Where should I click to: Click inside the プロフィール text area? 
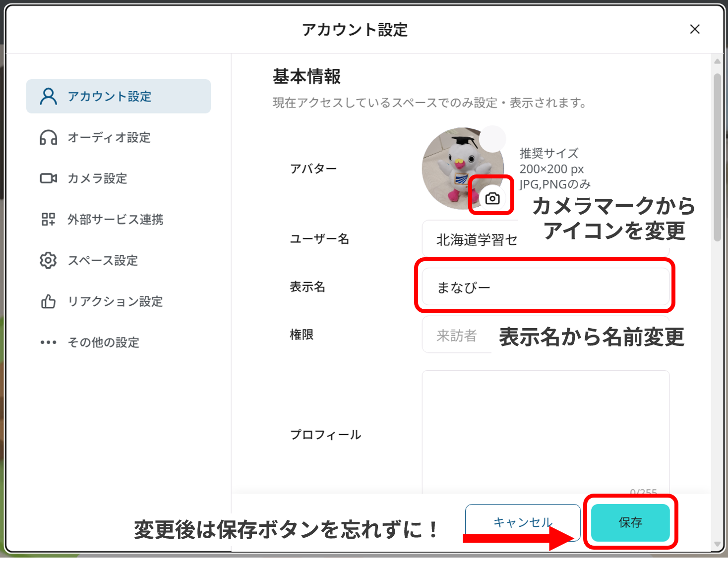click(546, 432)
